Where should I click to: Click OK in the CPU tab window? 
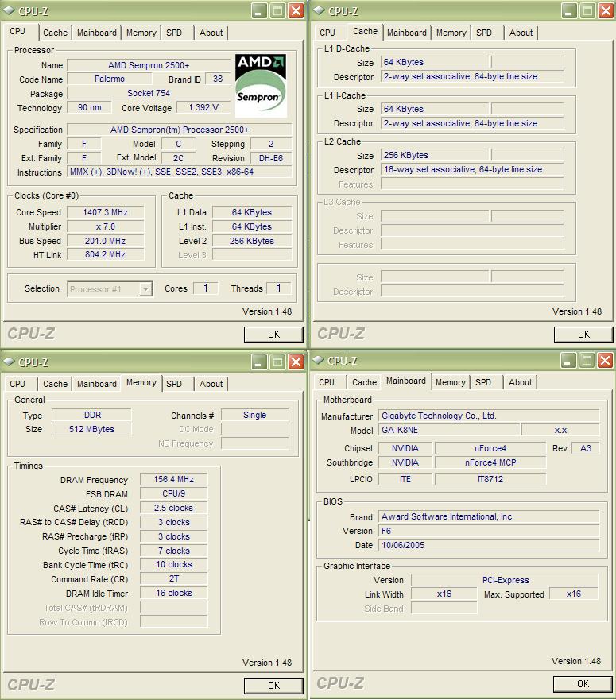tap(273, 335)
